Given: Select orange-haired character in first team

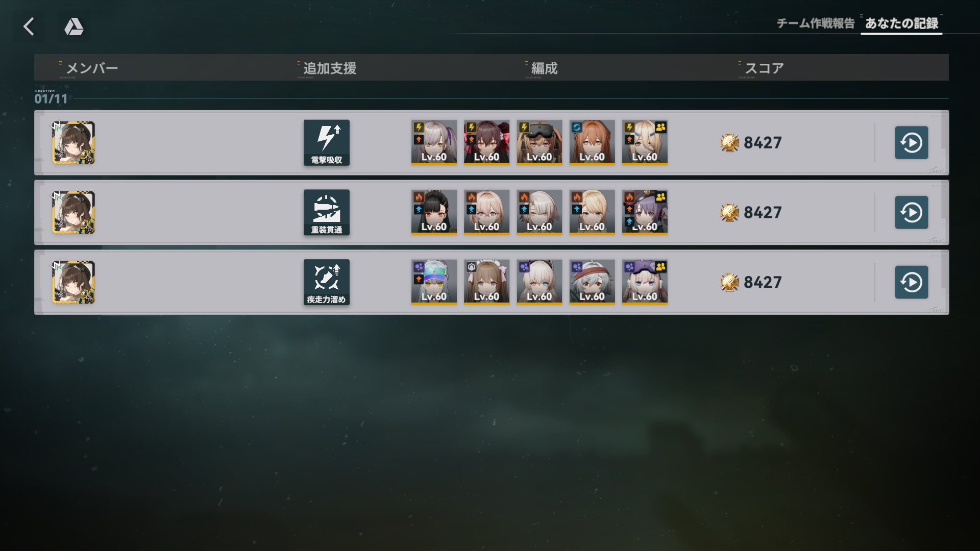Looking at the screenshot, I should click(x=592, y=143).
